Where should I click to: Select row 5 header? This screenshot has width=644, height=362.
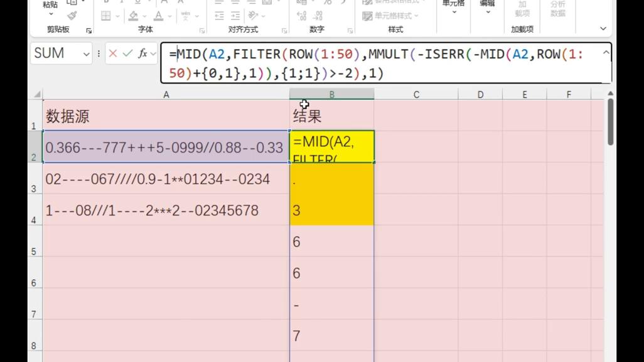click(35, 241)
